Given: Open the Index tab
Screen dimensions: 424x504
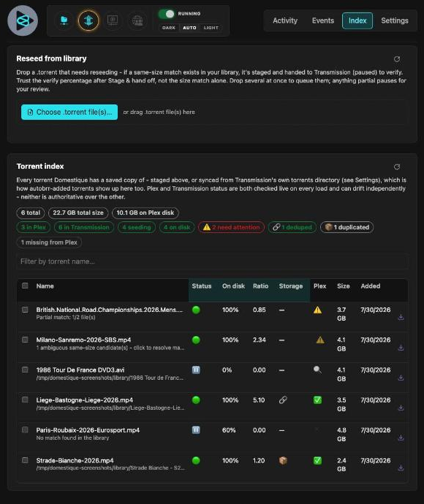Looking at the screenshot, I should tap(357, 20).
